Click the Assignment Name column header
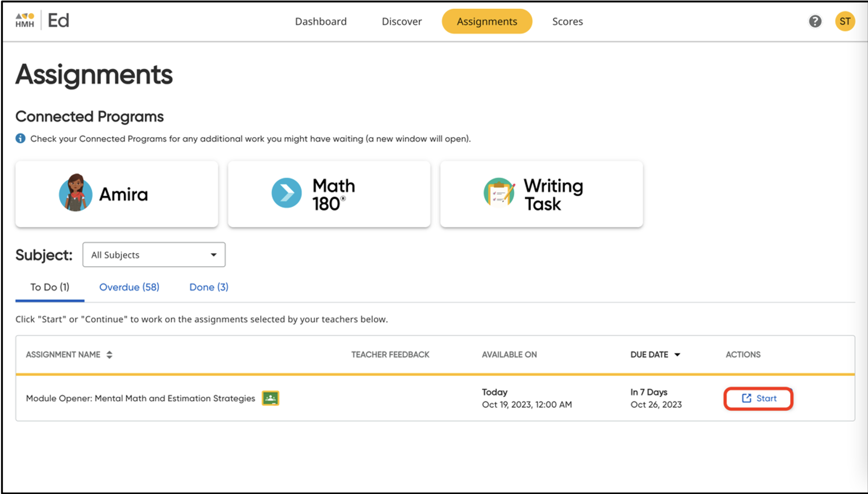 63,355
